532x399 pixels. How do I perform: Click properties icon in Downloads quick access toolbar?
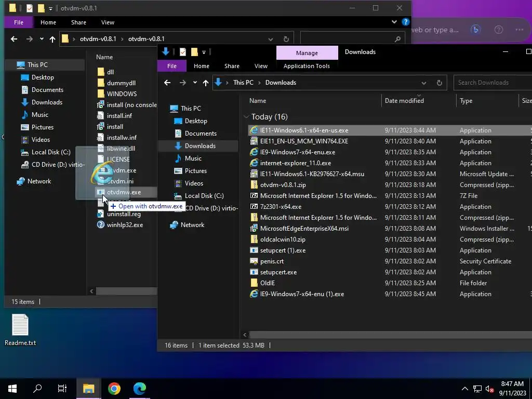point(183,52)
